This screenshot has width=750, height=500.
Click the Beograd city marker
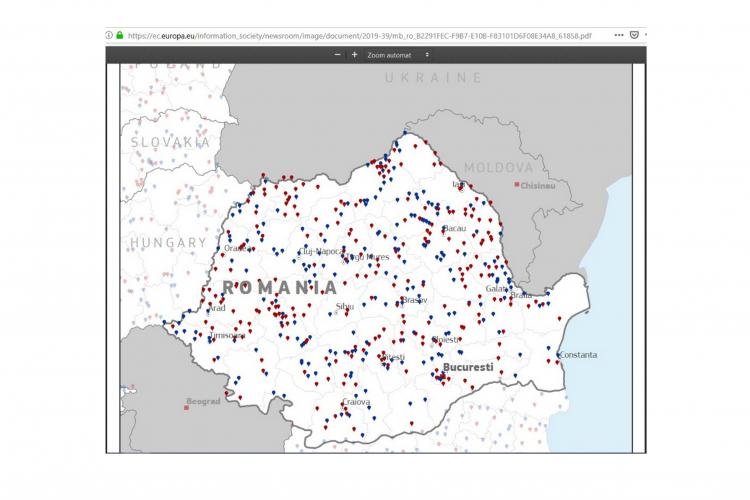tap(187, 405)
